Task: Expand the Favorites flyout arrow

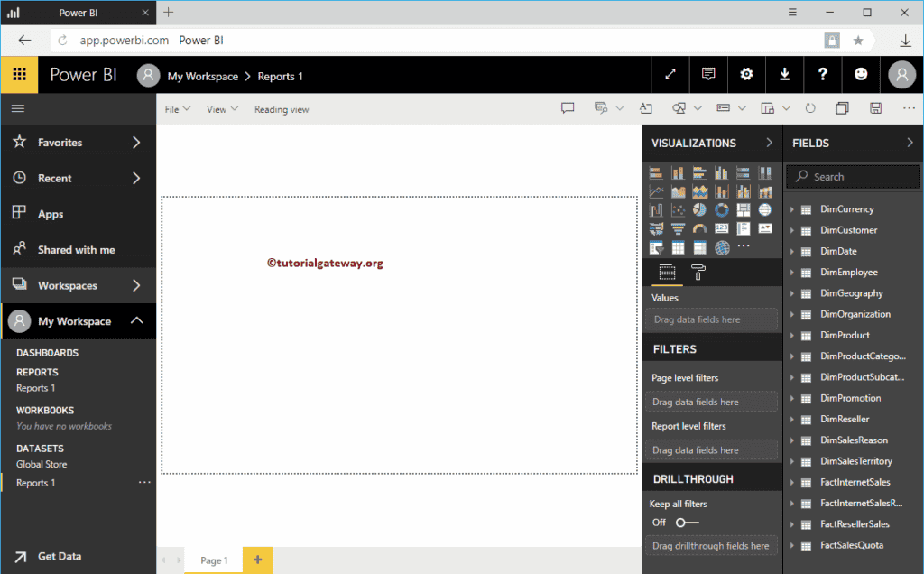Action: click(136, 142)
